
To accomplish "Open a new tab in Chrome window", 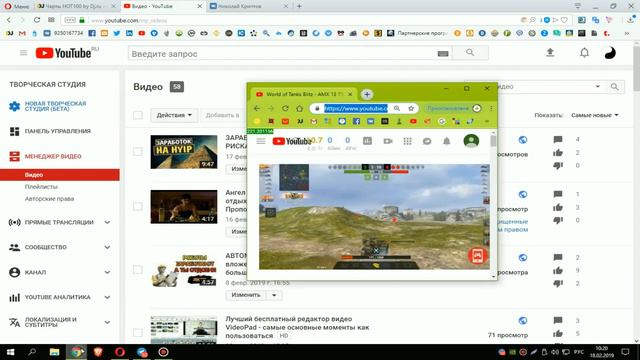I will [x=367, y=94].
